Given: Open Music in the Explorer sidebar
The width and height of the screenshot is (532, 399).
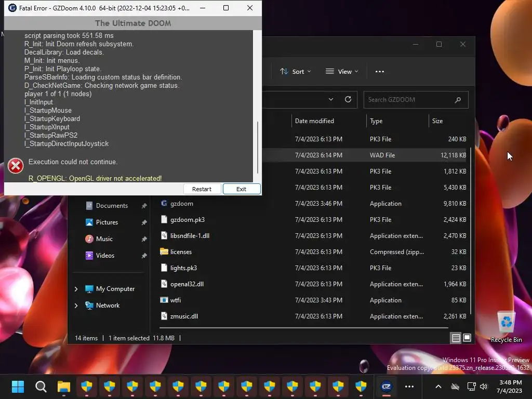Looking at the screenshot, I should (104, 239).
